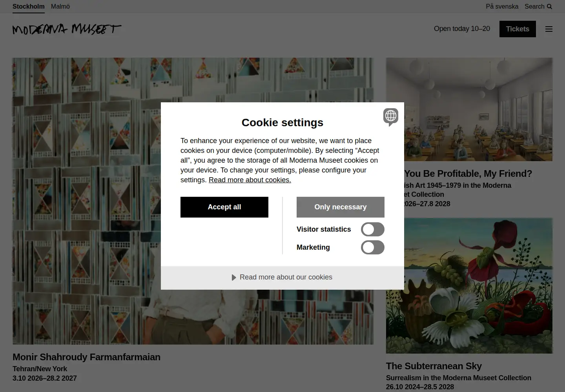565x392 pixels.
Task: Open the Monir Shahroudy Farmanfarmaian exhibition title
Action: (86, 357)
